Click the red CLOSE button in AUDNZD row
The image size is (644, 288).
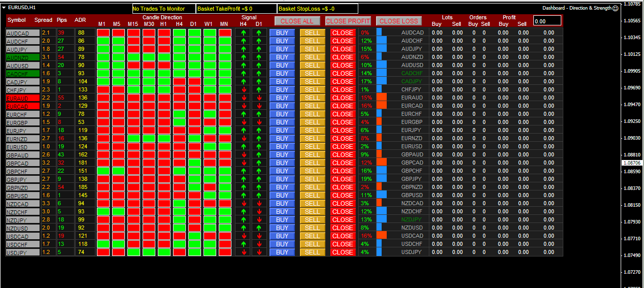tap(343, 57)
